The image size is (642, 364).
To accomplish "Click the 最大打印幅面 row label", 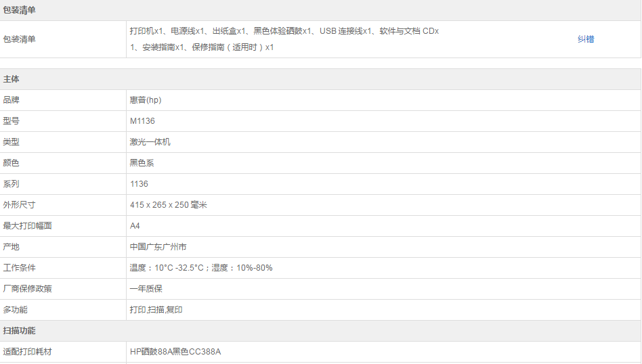I will point(28,226).
